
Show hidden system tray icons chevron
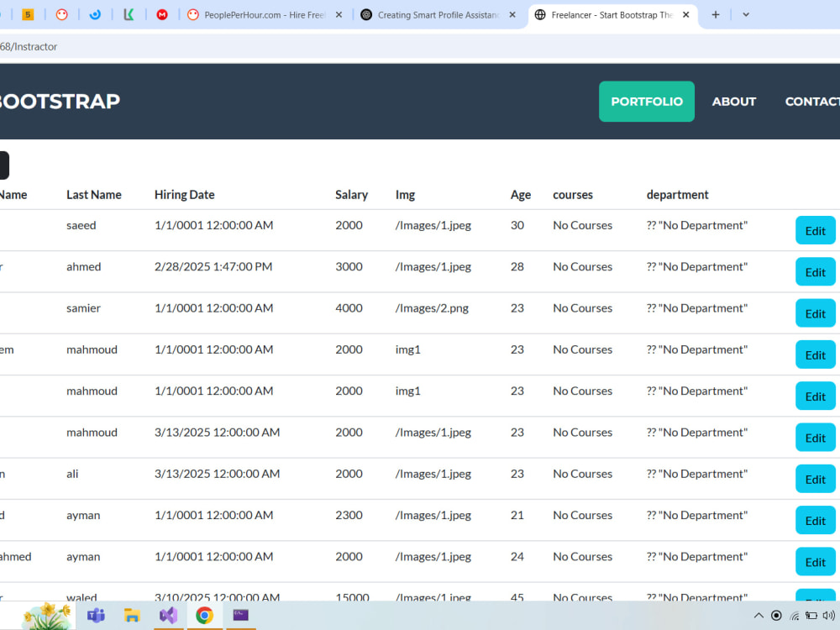point(759,616)
